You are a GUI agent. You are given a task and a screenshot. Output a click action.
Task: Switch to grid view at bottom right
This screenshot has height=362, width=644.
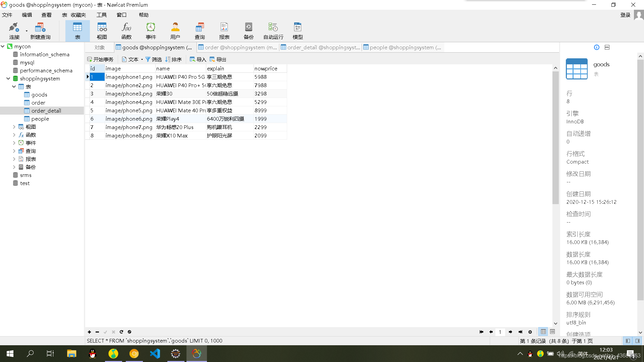coord(543,332)
